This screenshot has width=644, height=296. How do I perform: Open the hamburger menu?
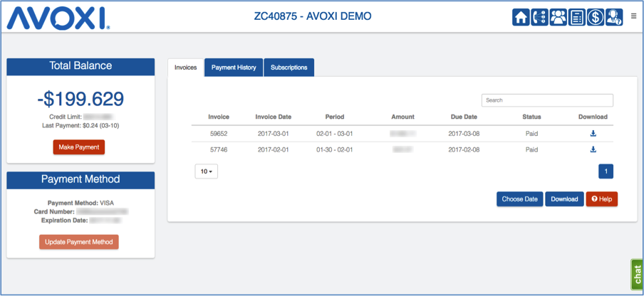point(633,16)
